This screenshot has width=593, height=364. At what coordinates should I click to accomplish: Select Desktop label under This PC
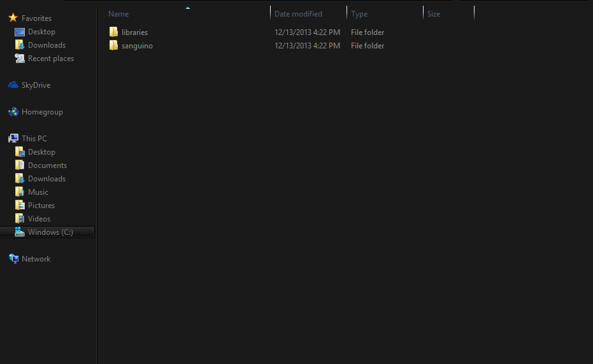point(41,152)
